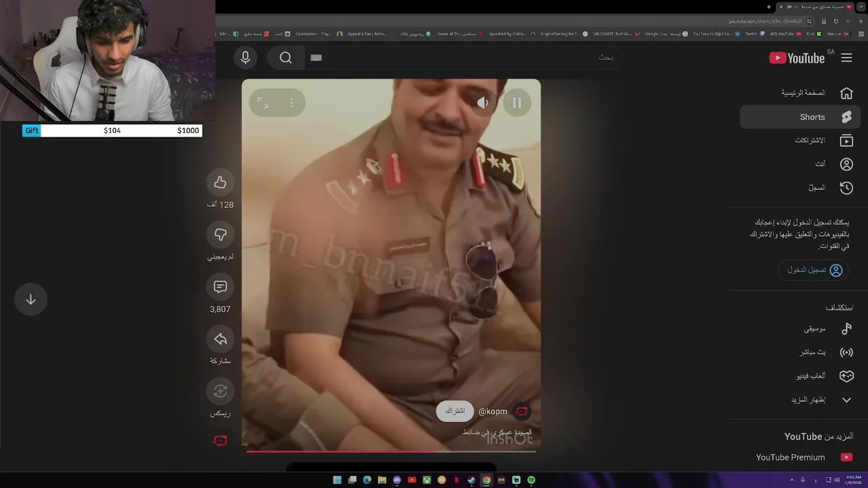Click the sign-in button in sidebar

click(814, 270)
